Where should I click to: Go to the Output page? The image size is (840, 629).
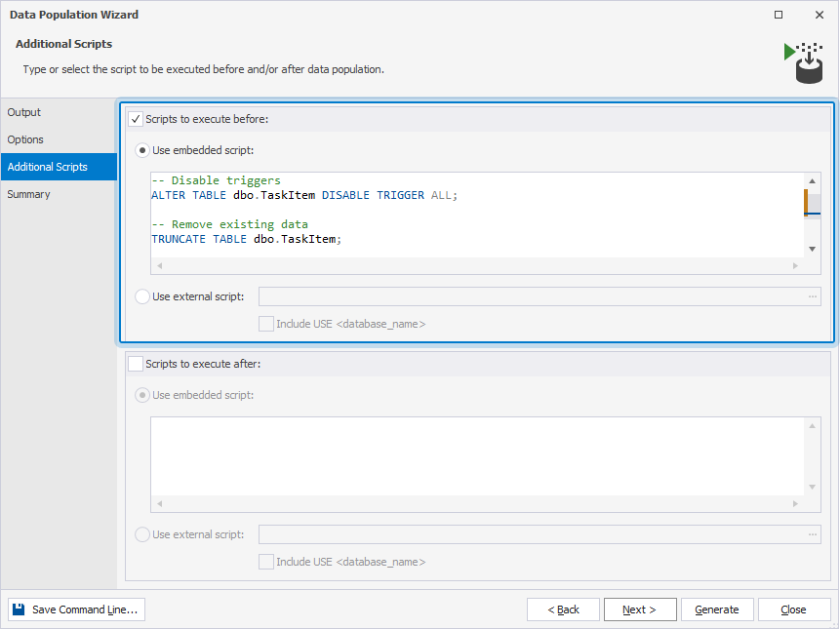tap(59, 112)
